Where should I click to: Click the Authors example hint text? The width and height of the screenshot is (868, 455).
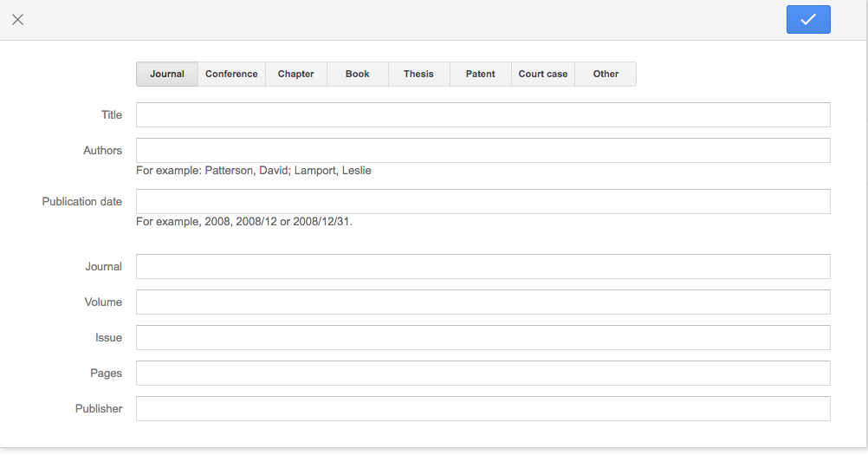click(253, 171)
